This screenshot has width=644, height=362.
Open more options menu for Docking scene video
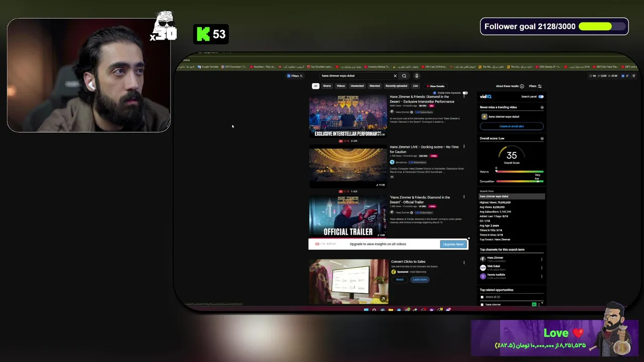pos(464,147)
